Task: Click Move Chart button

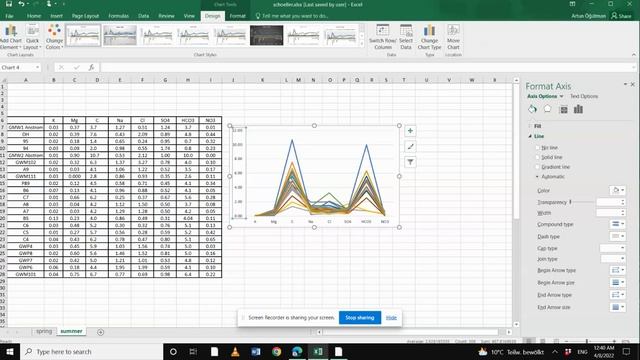Action: [453, 37]
